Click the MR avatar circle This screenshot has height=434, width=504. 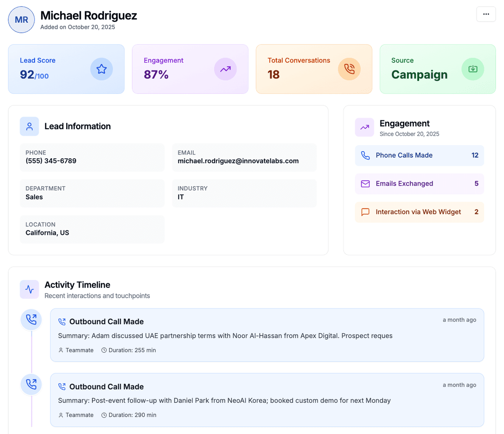(21, 20)
